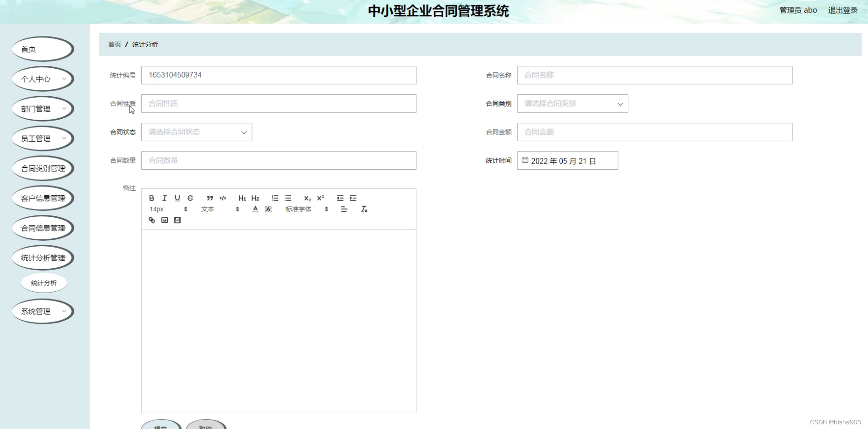Viewport: 868px width, 429px height.
Task: Expand the 个人中心 sidebar menu
Action: [x=42, y=79]
